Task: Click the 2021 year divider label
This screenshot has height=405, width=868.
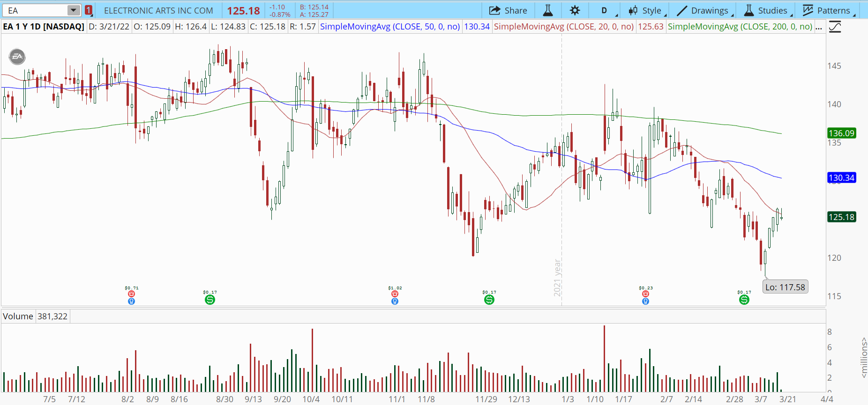Action: click(x=557, y=278)
